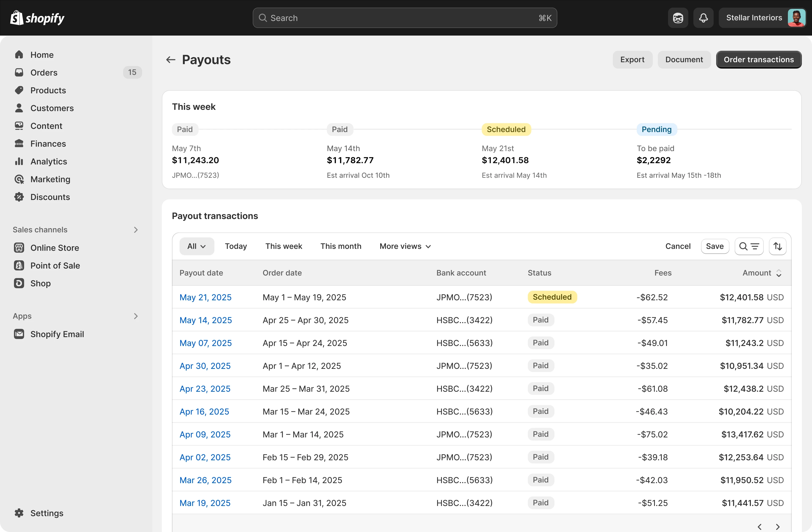Image resolution: width=812 pixels, height=532 pixels.
Task: Select the Today view tab
Action: pyautogui.click(x=236, y=246)
